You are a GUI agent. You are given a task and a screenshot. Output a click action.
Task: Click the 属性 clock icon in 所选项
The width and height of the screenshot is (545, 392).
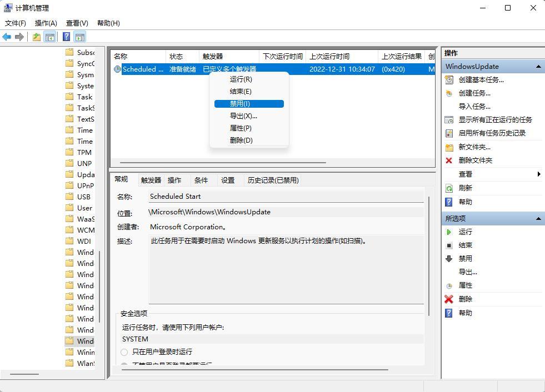click(449, 285)
